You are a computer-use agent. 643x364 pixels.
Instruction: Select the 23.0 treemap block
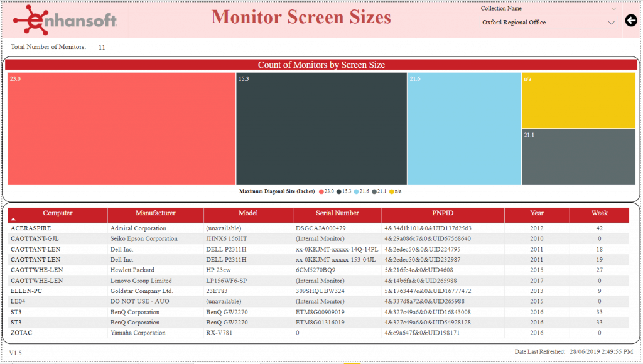122,128
